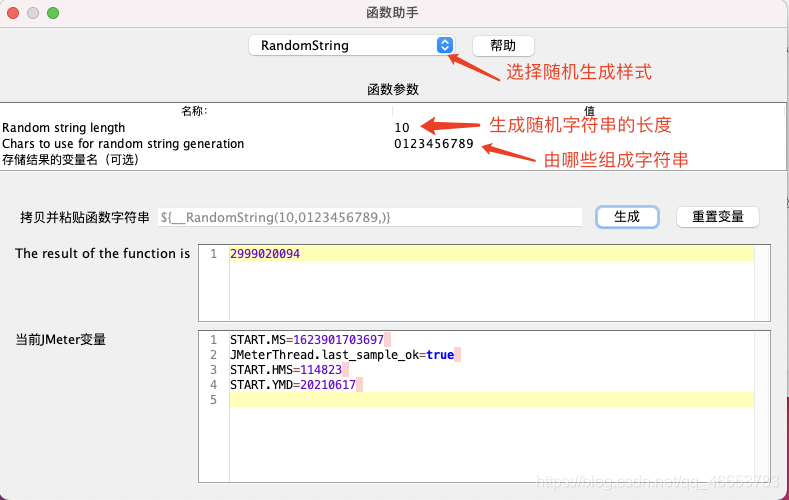This screenshot has width=789, height=500.
Task: Open the RandomString function dropdown
Action: click(x=351, y=45)
